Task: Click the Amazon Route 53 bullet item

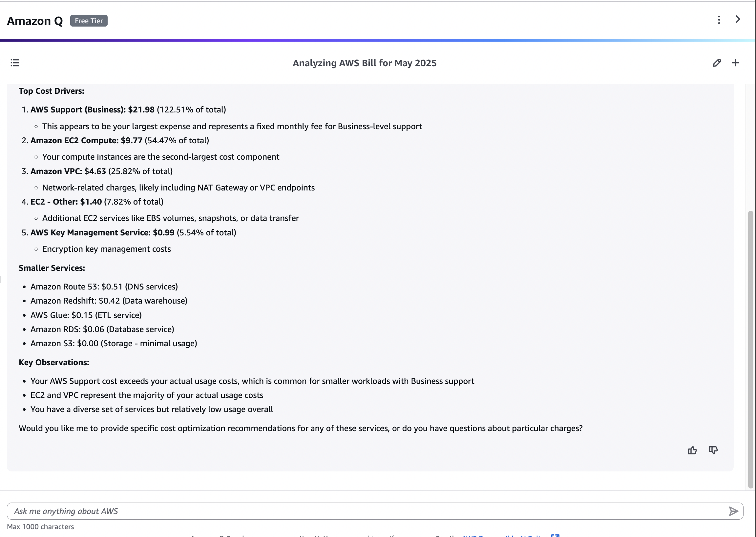Action: 104,287
